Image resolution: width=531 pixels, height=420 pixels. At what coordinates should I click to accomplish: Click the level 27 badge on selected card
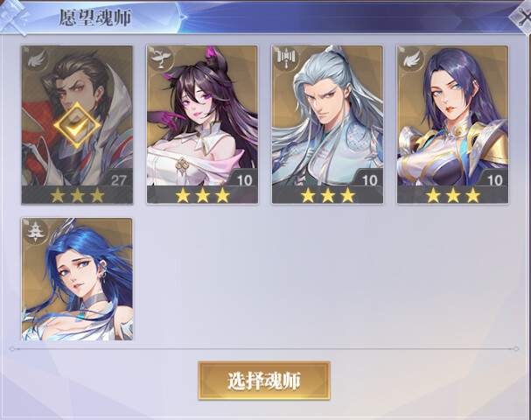118,179
